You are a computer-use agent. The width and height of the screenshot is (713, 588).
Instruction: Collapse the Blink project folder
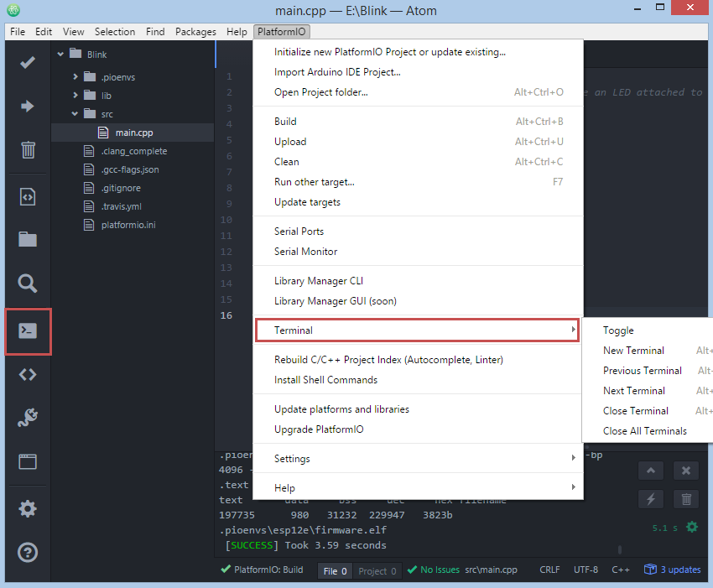(x=60, y=55)
